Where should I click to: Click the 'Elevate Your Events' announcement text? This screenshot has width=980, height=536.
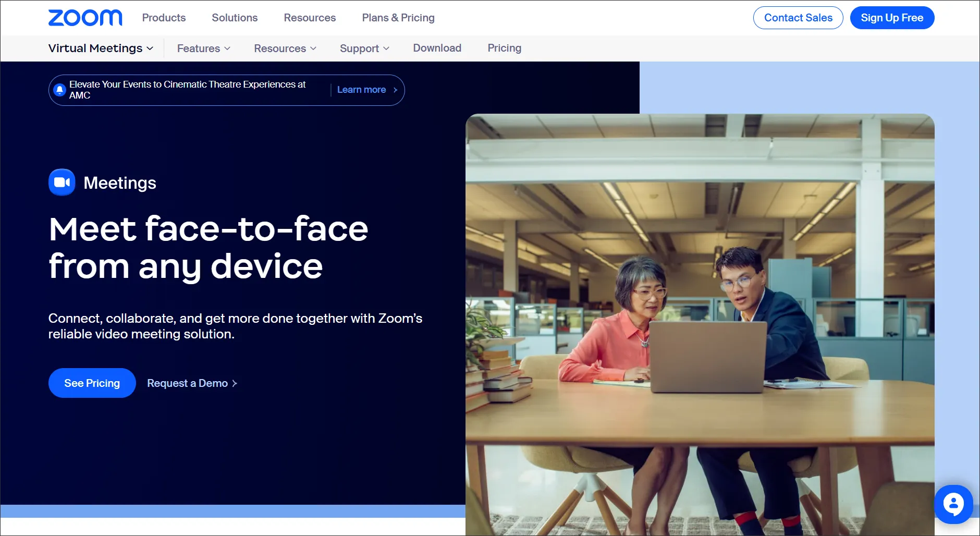(x=187, y=90)
